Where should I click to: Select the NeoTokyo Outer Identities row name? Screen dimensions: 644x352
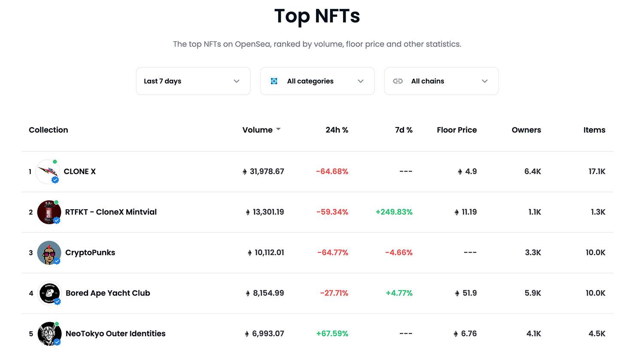(x=115, y=334)
